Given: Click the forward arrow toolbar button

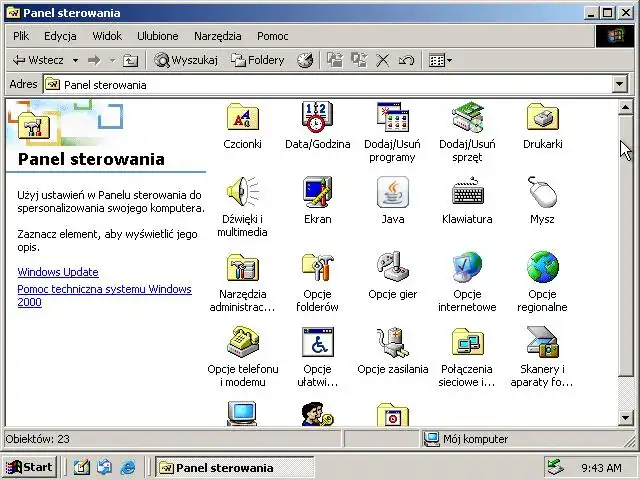Looking at the screenshot, I should 94,60.
